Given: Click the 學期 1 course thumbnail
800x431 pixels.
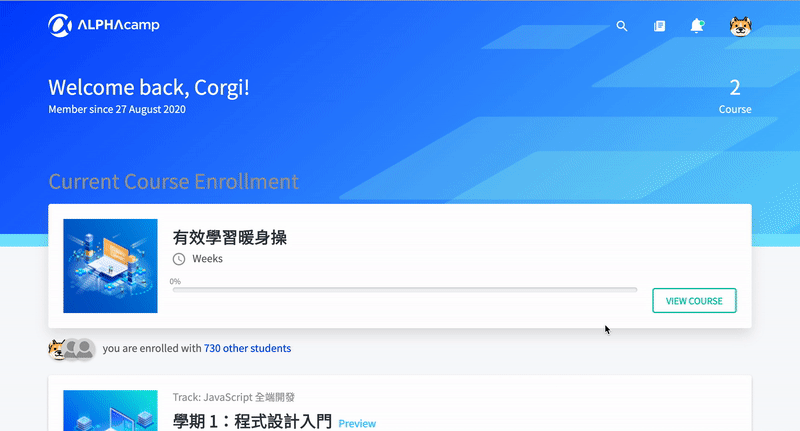Looking at the screenshot, I should coord(110,411).
